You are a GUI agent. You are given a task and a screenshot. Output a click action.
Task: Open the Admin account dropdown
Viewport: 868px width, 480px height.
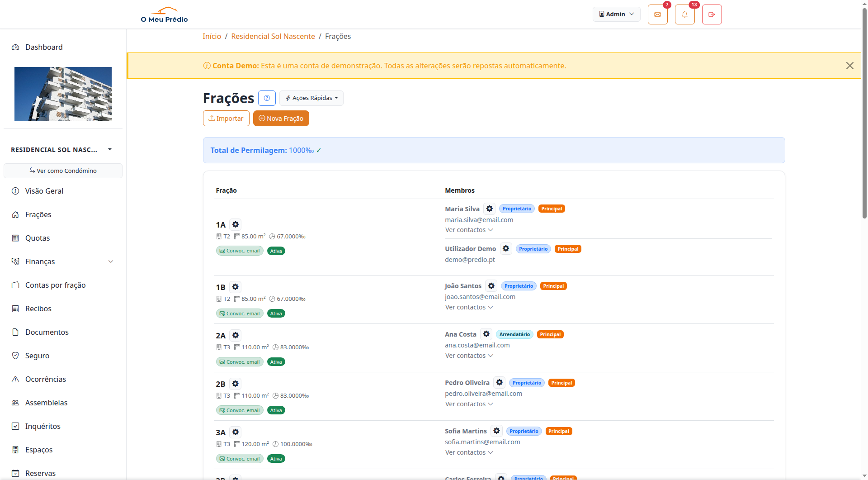pyautogui.click(x=616, y=14)
